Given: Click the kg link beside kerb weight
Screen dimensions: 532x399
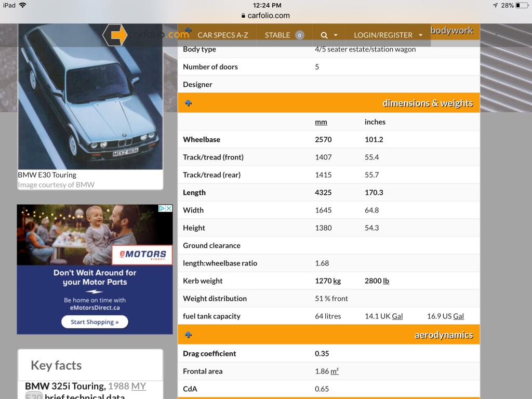Looking at the screenshot, I should click(x=337, y=281).
